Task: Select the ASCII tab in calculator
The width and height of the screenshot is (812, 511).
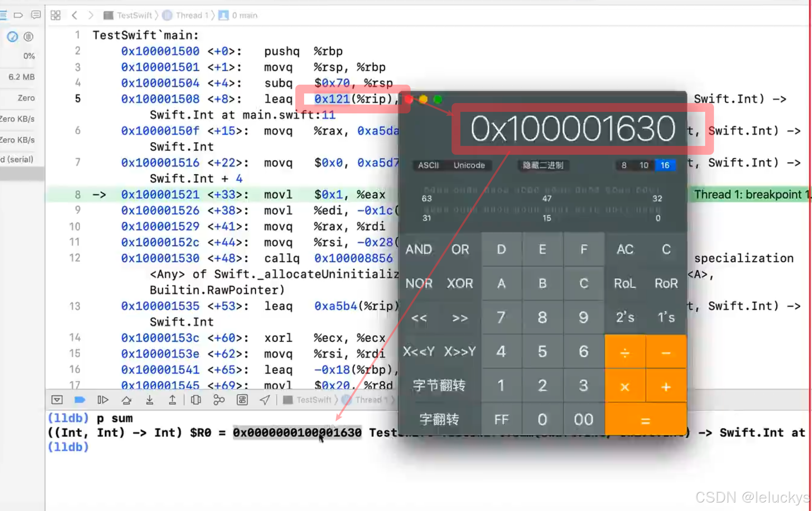Action: 428,165
